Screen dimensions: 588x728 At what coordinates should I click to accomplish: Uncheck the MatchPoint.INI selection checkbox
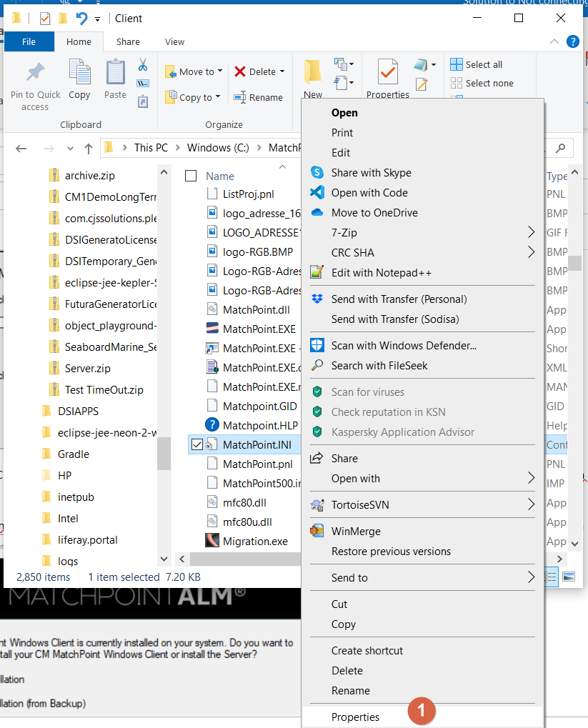tap(197, 445)
